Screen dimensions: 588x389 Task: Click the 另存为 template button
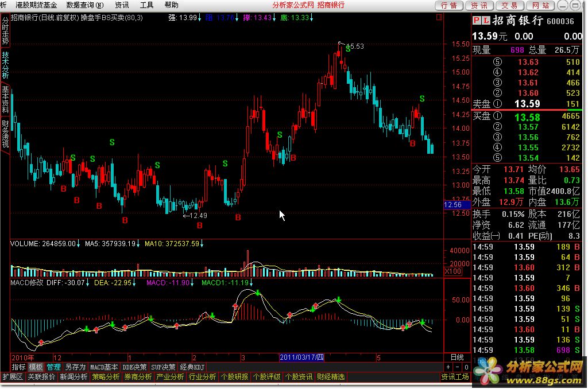coord(75,367)
